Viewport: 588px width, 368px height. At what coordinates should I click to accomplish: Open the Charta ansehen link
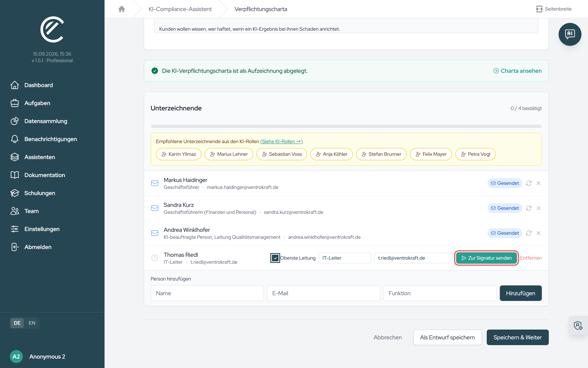coord(518,71)
